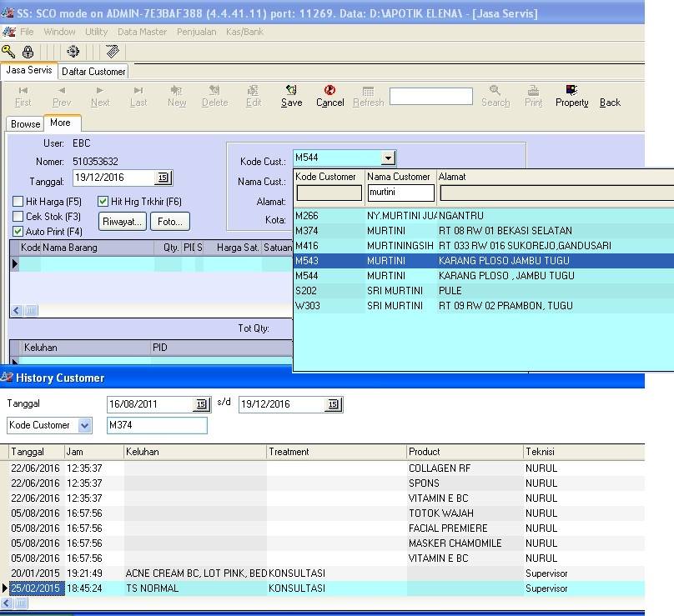Open the Penjualan menu

(x=196, y=32)
